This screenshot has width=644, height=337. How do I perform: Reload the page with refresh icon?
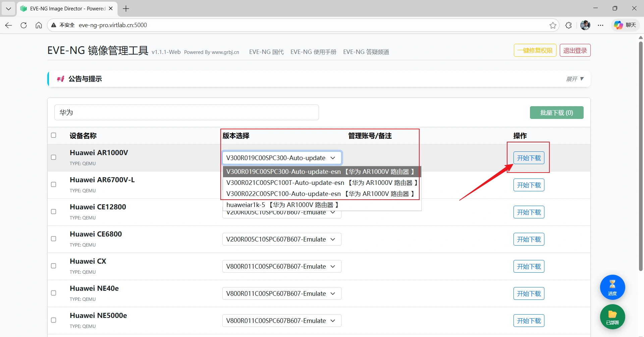(x=23, y=25)
